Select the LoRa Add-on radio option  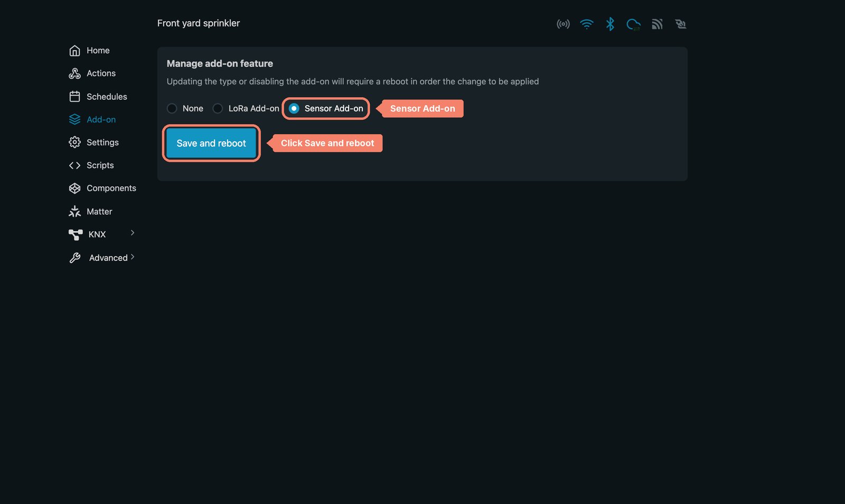coord(218,108)
